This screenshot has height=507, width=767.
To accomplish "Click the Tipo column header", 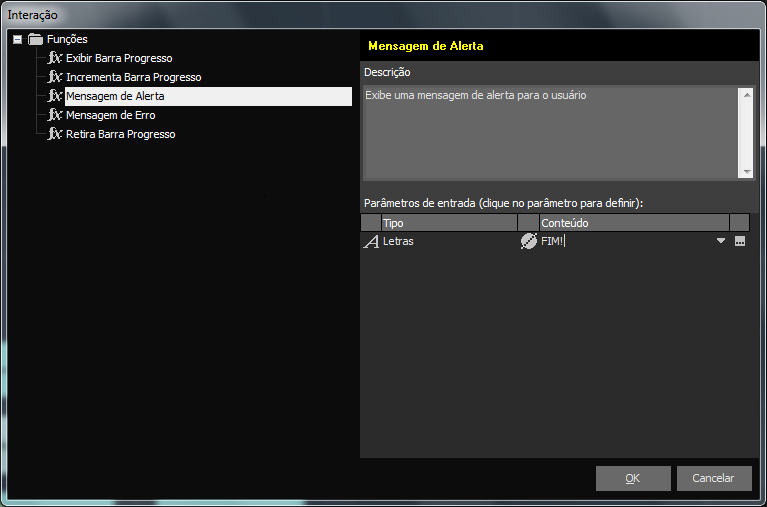I will (448, 223).
